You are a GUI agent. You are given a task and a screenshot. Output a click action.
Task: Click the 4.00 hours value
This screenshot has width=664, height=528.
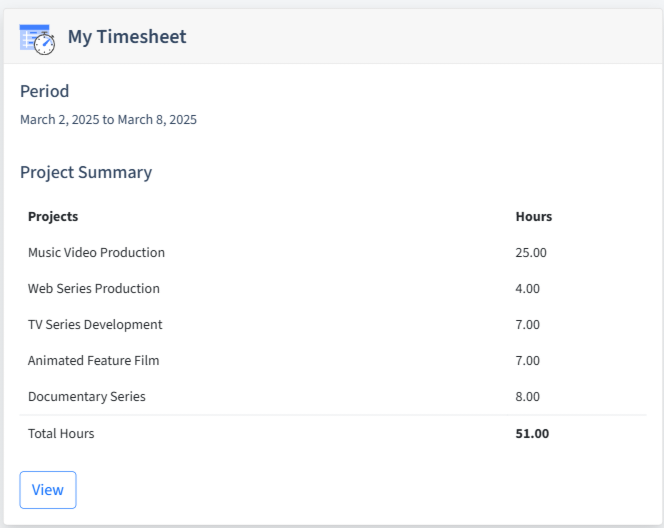pos(528,289)
